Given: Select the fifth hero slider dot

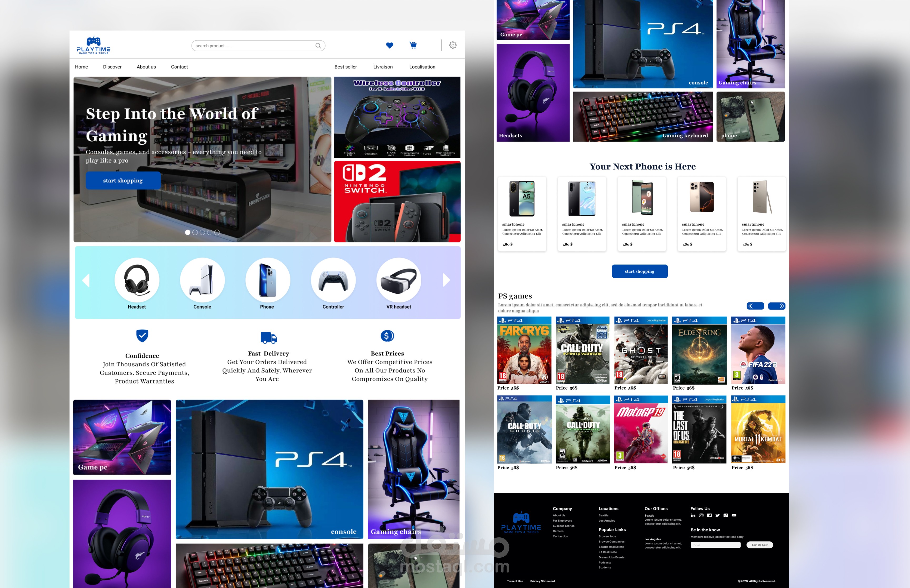Looking at the screenshot, I should tap(217, 232).
